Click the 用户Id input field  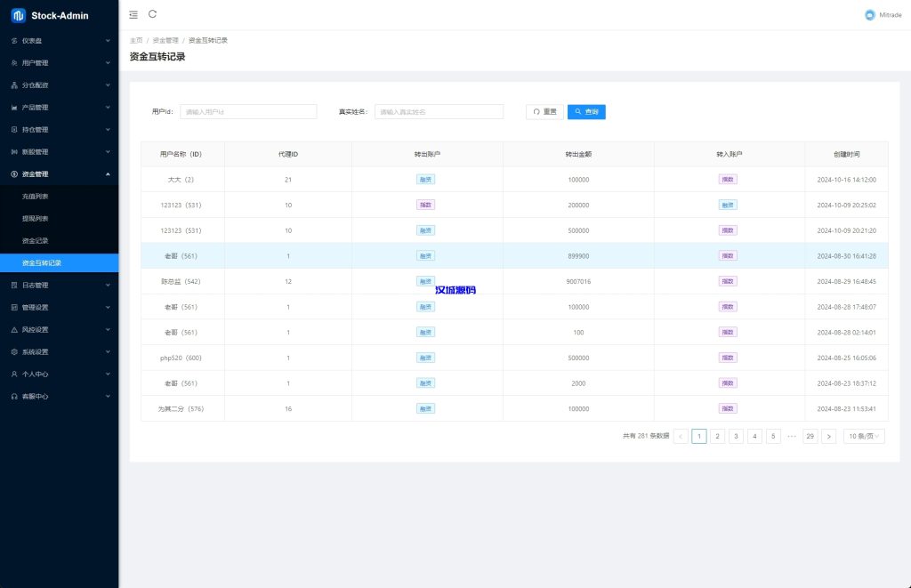[248, 112]
